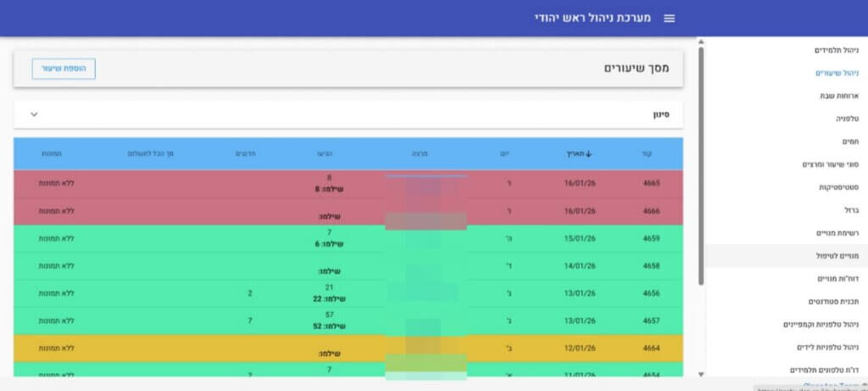Select lesson code 4664
868x391 pixels.
(x=652, y=349)
